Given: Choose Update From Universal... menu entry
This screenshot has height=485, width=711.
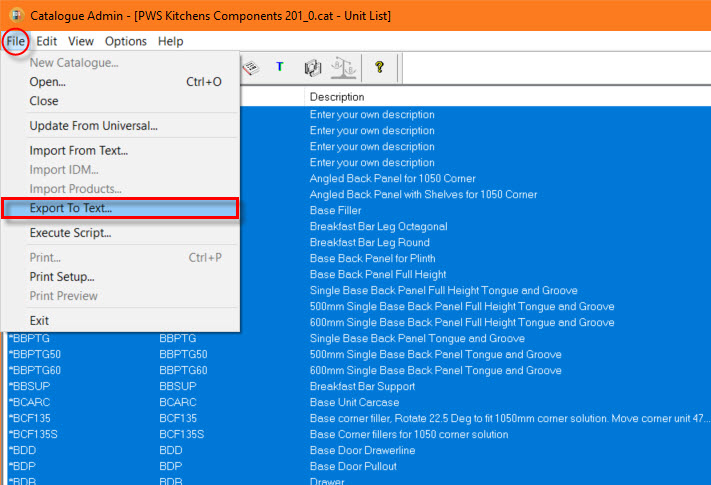Looking at the screenshot, I should tap(121, 126).
